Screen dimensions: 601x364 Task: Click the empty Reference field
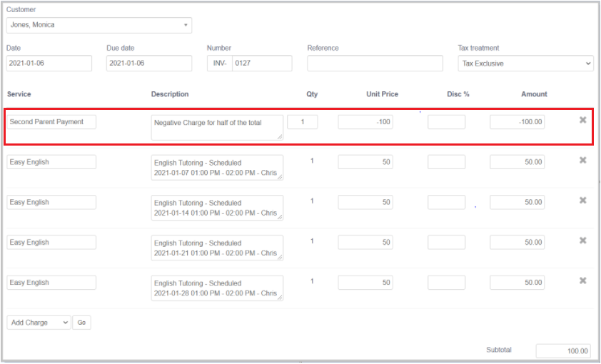tap(375, 64)
